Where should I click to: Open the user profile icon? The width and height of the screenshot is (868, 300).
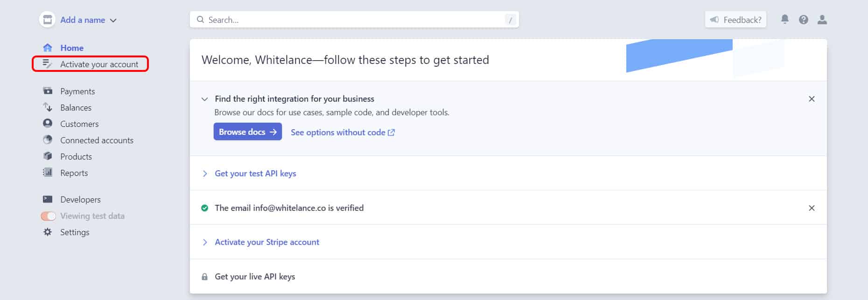(x=822, y=20)
